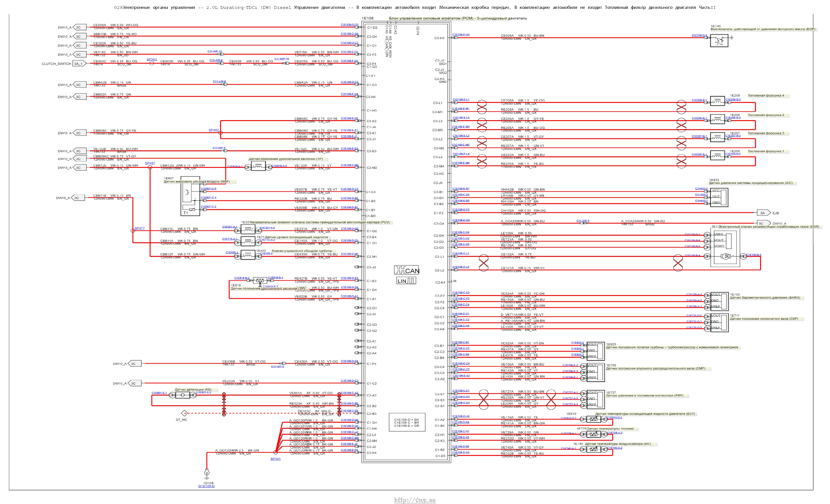Click wire label CH109A WK 0.50 WH-OG

(x=523, y=210)
